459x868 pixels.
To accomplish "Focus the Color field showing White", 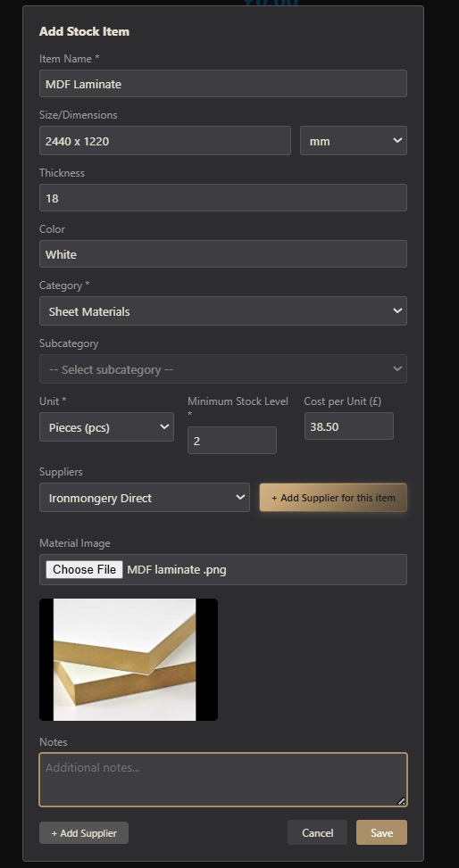I will (x=223, y=254).
